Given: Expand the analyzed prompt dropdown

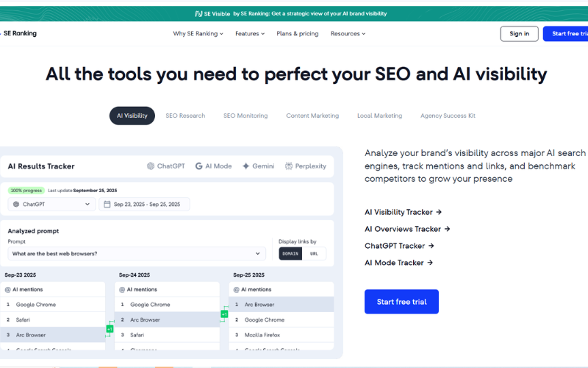Looking at the screenshot, I should pyautogui.click(x=137, y=254).
